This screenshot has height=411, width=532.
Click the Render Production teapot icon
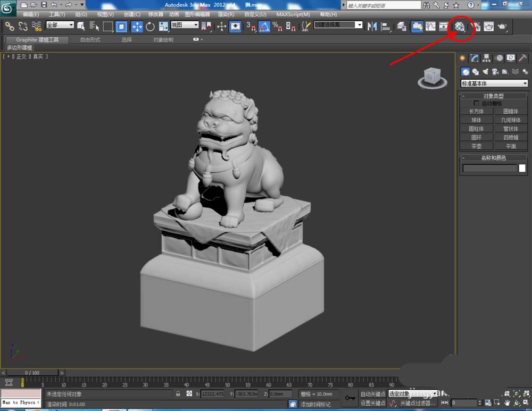(502, 27)
